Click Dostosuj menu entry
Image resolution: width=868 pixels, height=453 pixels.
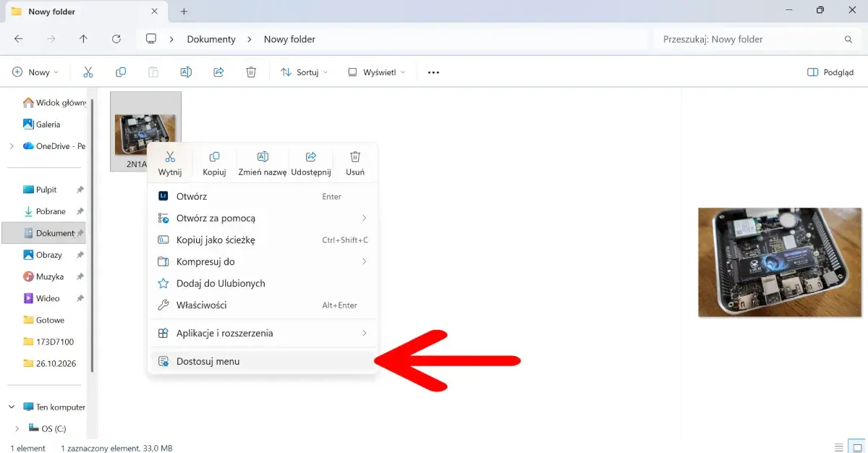(x=263, y=361)
